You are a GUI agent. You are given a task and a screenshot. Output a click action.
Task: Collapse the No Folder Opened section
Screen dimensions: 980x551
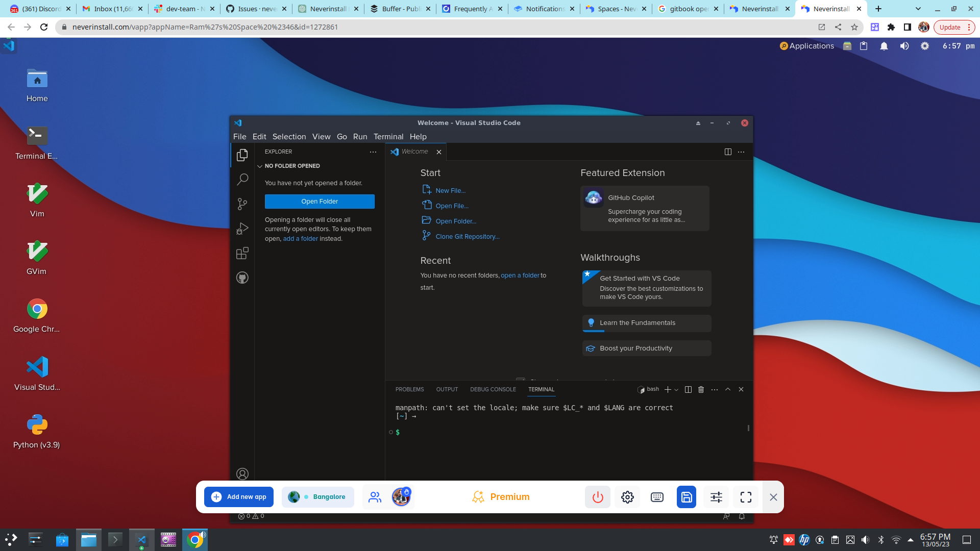(260, 166)
